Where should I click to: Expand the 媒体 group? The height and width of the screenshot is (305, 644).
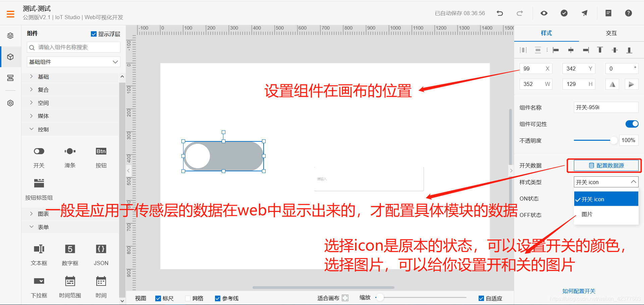(70, 116)
